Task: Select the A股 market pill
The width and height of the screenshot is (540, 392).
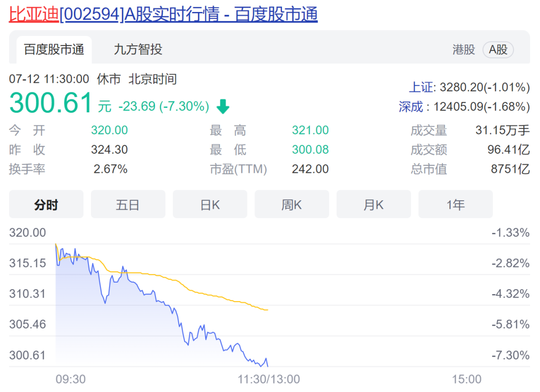Action: [x=498, y=49]
